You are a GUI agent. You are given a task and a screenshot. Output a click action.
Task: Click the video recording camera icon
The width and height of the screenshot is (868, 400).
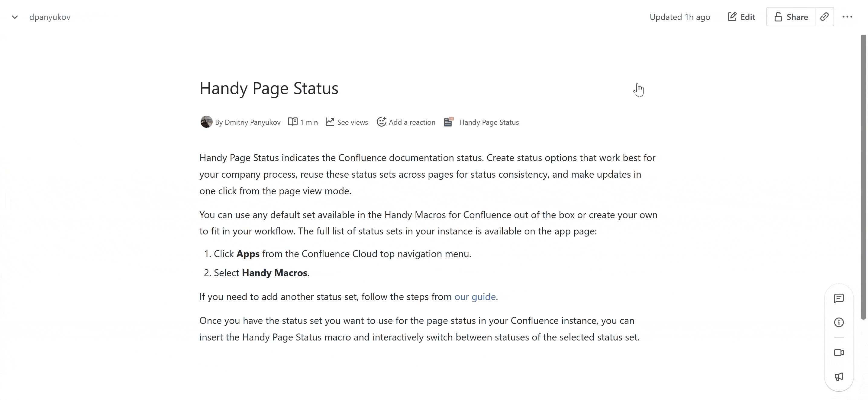pyautogui.click(x=839, y=353)
